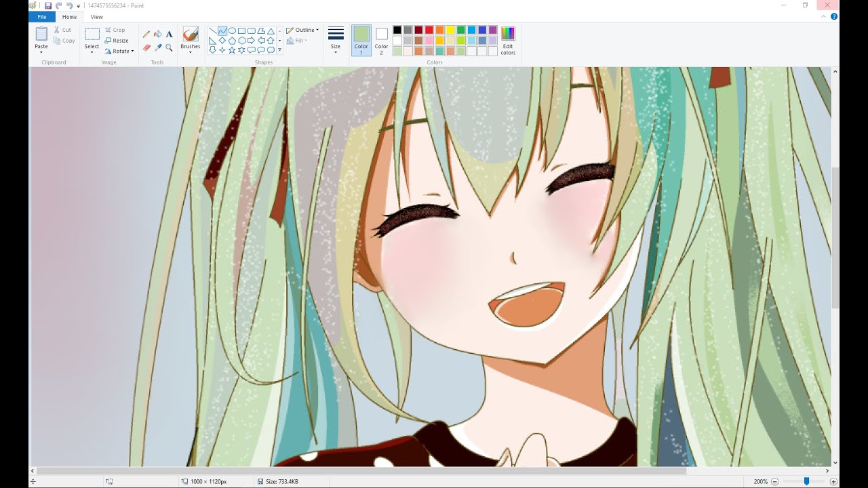This screenshot has height=488, width=868.
Task: Click the 200% zoom level text
Action: pos(760,481)
